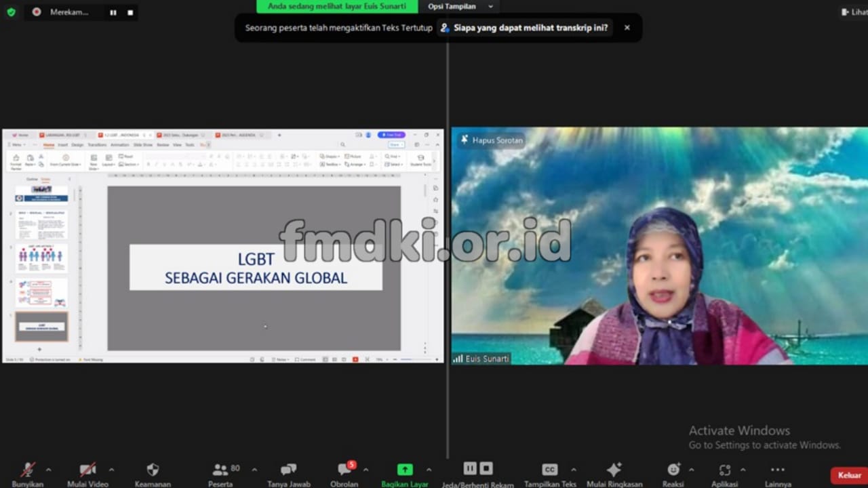This screenshot has height=488, width=868.
Task: Click the Keamanan shield icon
Action: [153, 470]
